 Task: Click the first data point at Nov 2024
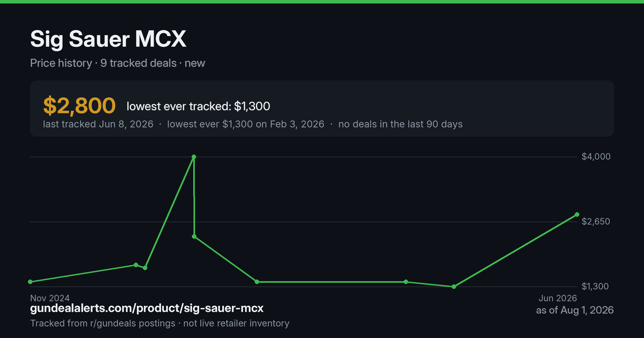pyautogui.click(x=30, y=282)
